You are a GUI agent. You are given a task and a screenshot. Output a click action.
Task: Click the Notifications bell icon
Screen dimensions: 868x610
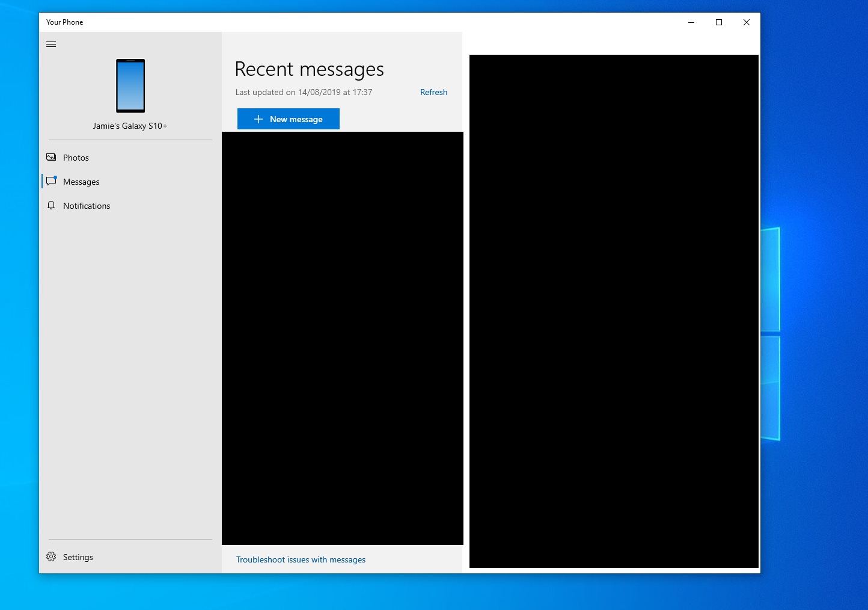(51, 206)
